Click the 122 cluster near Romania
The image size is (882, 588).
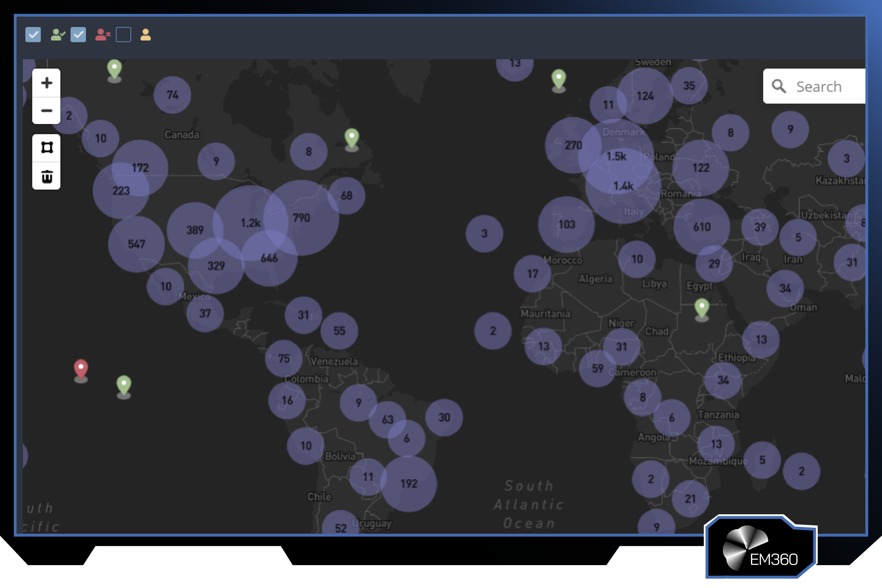coord(701,168)
